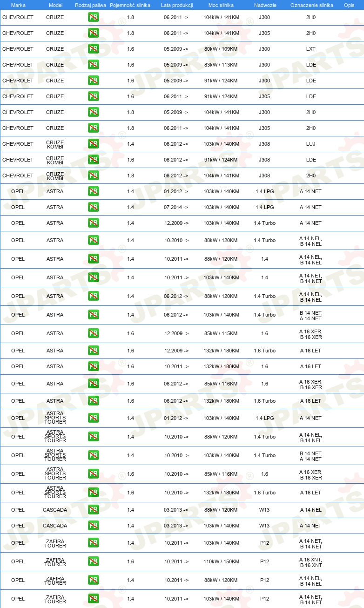Click the 85kW / 115KM power cell
364x608 pixels.
[221, 333]
